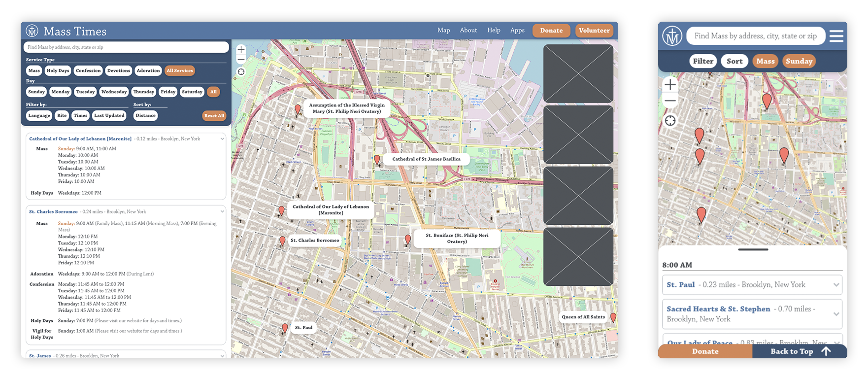Zoom out on the desktop map
The height and width of the screenshot is (379, 868).
(241, 60)
